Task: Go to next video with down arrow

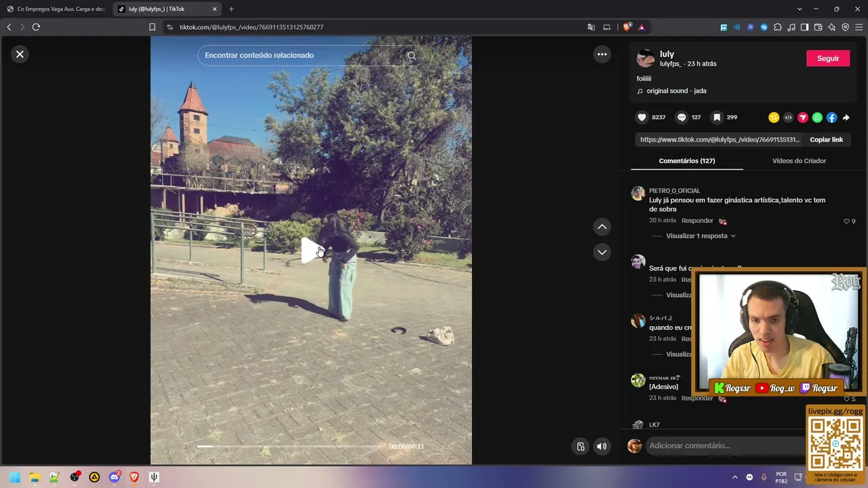Action: 601,252
